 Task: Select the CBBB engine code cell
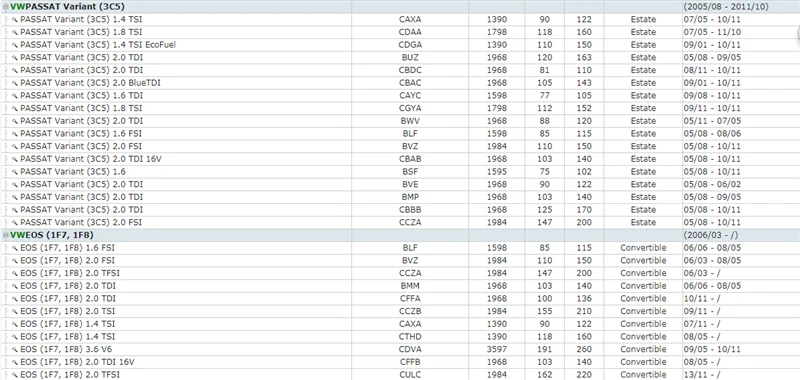coord(410,210)
